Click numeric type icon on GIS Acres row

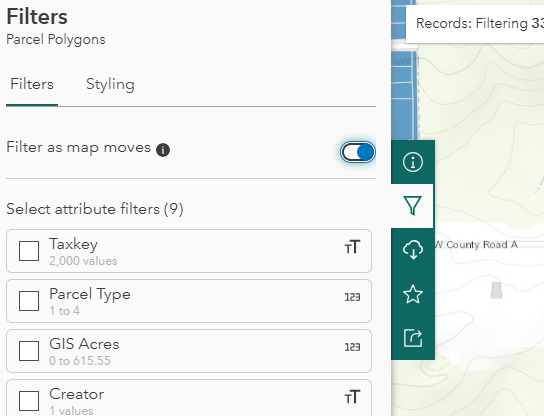pos(352,347)
